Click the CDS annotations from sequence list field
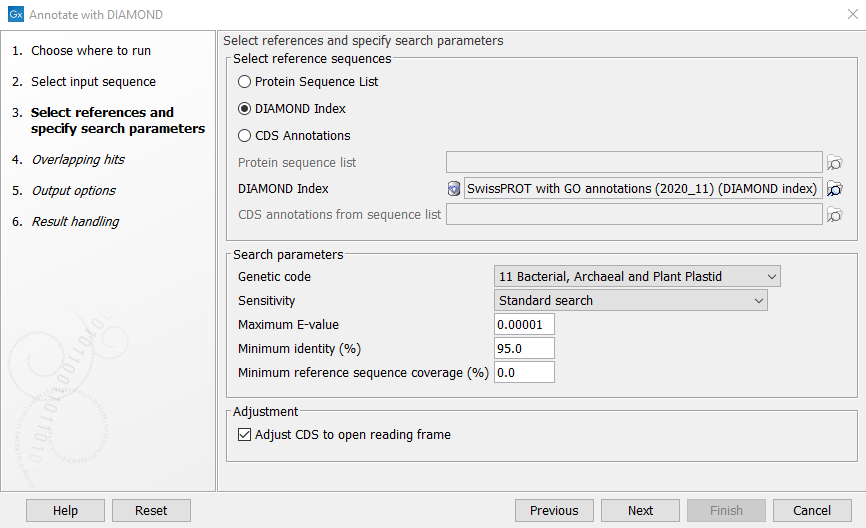The height and width of the screenshot is (528, 866). point(634,215)
